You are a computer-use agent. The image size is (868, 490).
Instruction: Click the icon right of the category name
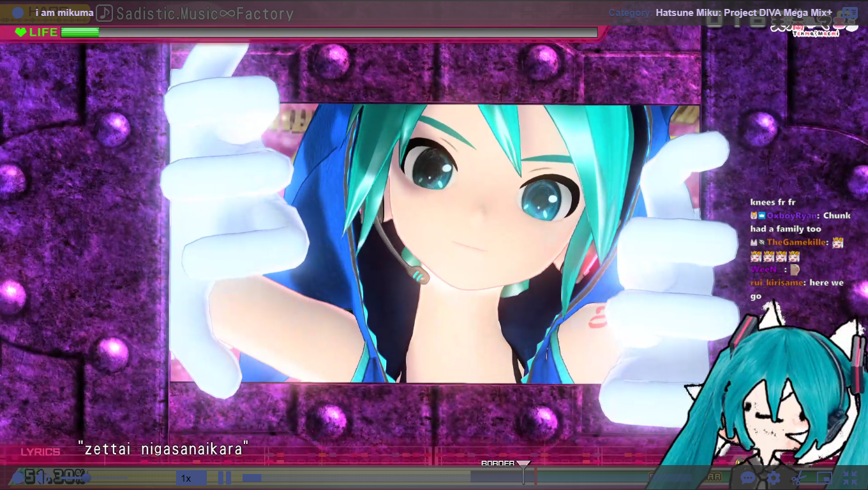pos(849,13)
